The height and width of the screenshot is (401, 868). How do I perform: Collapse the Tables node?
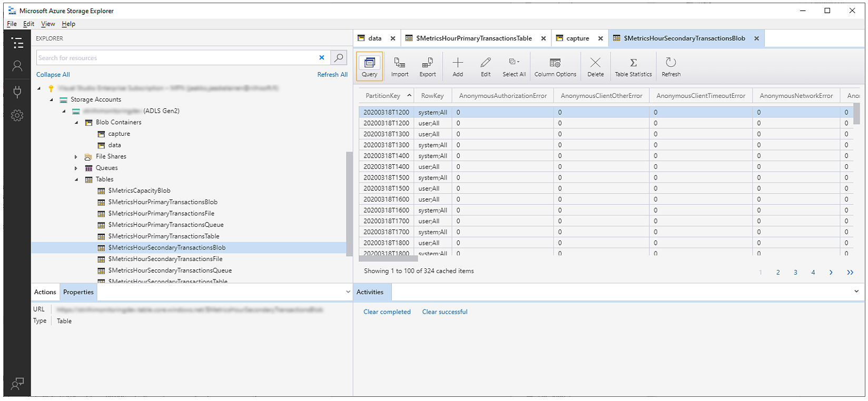coord(77,179)
